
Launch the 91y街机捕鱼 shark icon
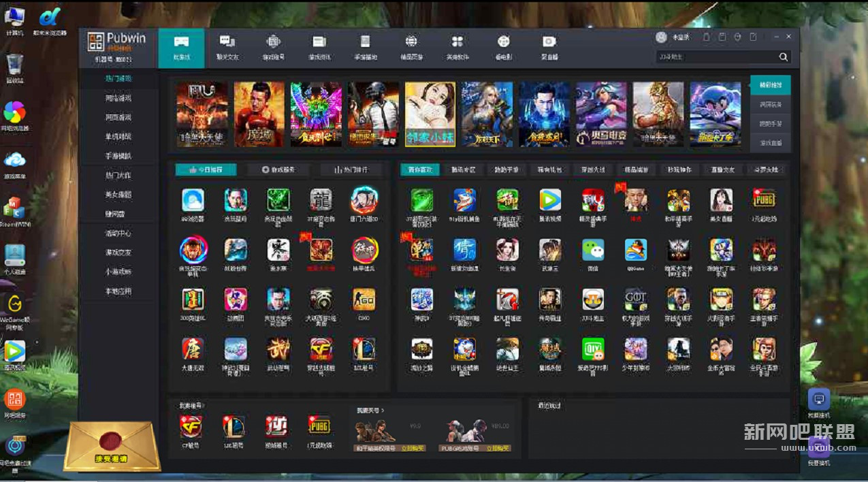pos(465,199)
